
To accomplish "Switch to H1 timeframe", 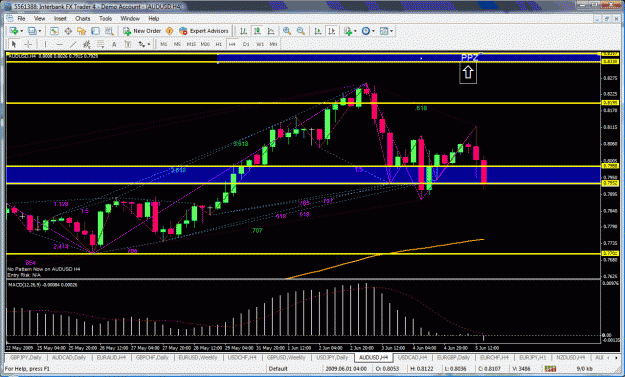I will coord(218,44).
